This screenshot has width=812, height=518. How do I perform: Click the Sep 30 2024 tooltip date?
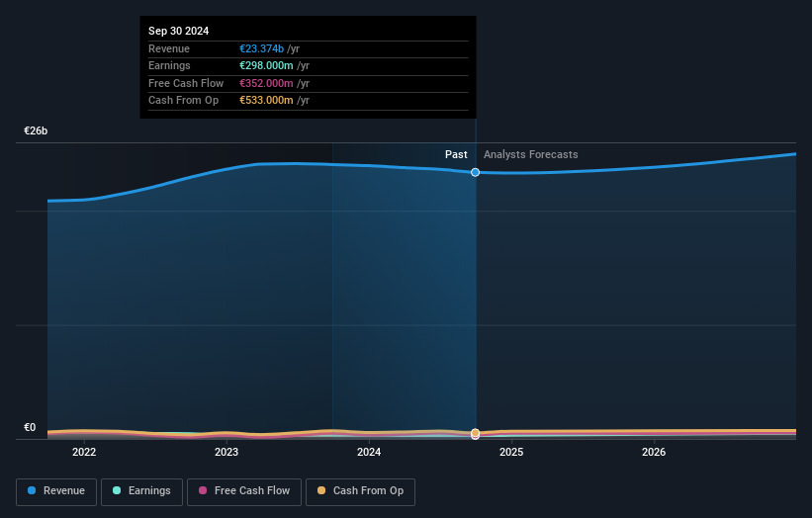tap(179, 31)
